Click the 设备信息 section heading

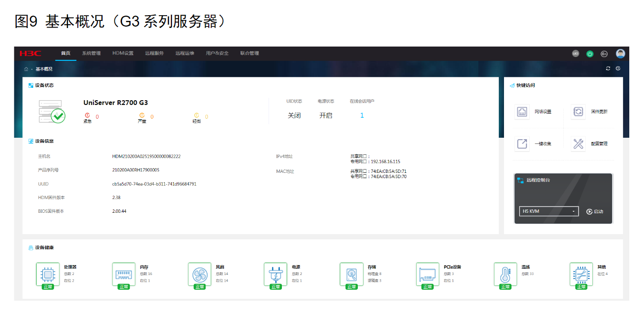tap(44, 141)
